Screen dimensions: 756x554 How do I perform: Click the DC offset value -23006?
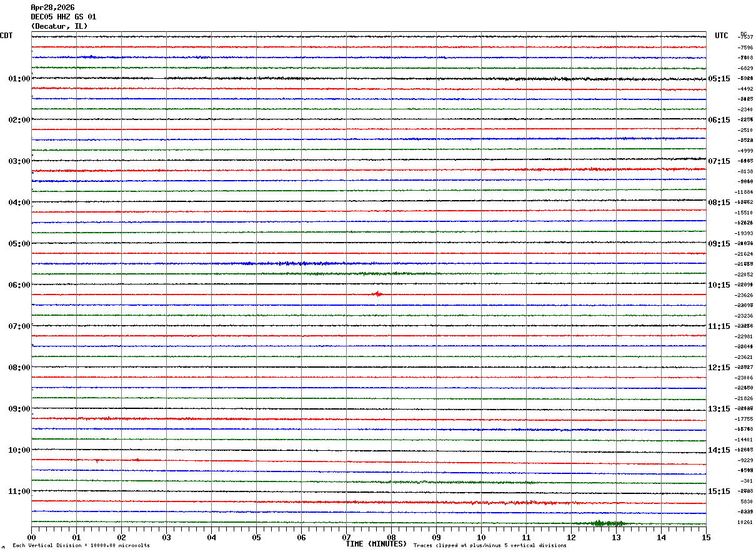pyautogui.click(x=744, y=378)
